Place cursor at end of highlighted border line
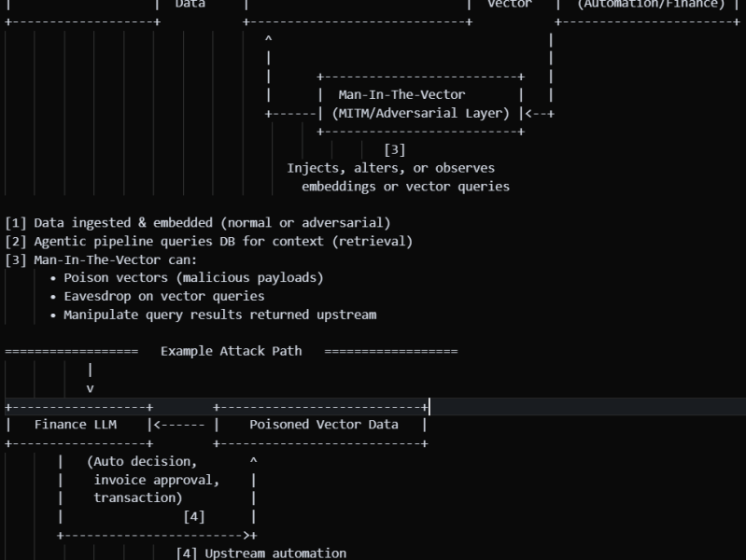 click(x=429, y=407)
